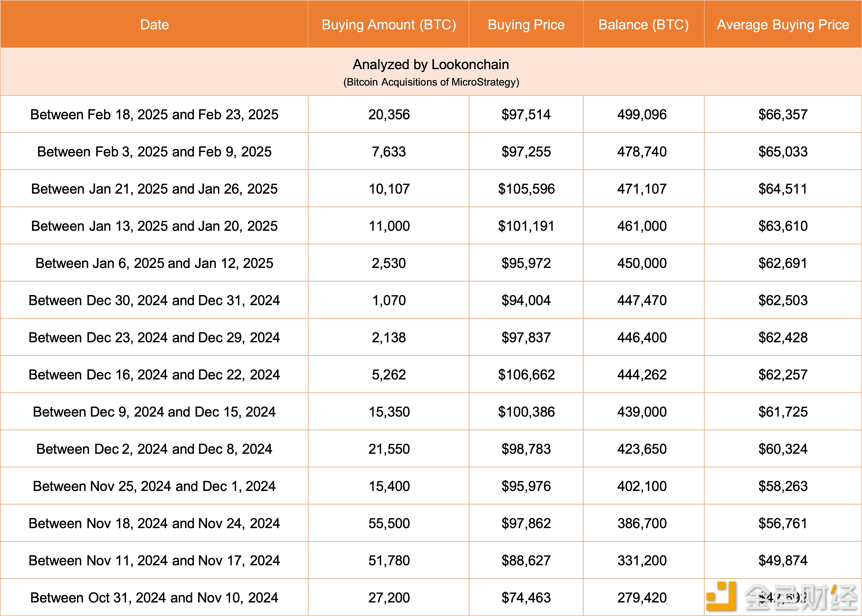862x616 pixels.
Task: Click the Date column header
Action: tap(154, 25)
